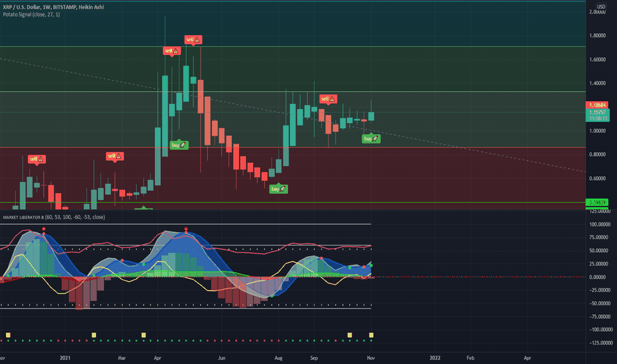
Task: Click the Potato Signal indicator legend
Action: click(32, 15)
